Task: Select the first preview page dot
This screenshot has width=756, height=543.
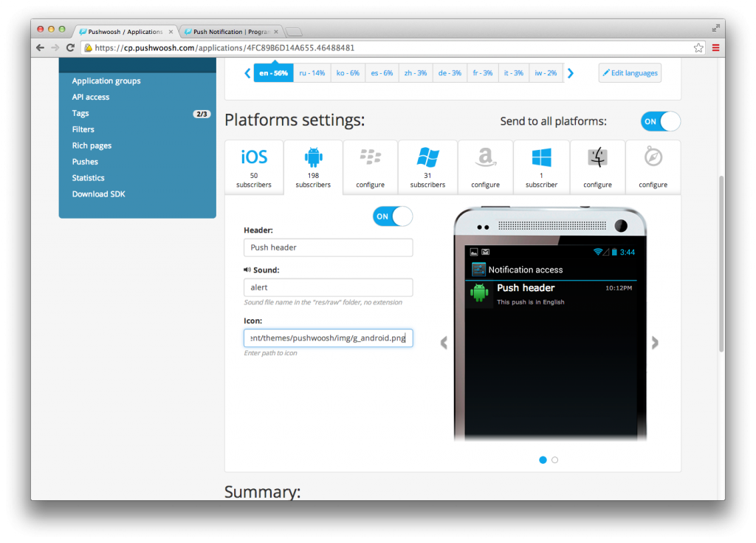Action: [x=543, y=460]
